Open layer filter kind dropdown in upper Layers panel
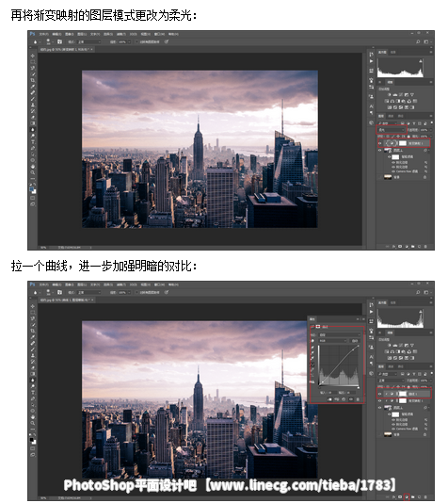The image size is (448, 503). pyautogui.click(x=387, y=123)
